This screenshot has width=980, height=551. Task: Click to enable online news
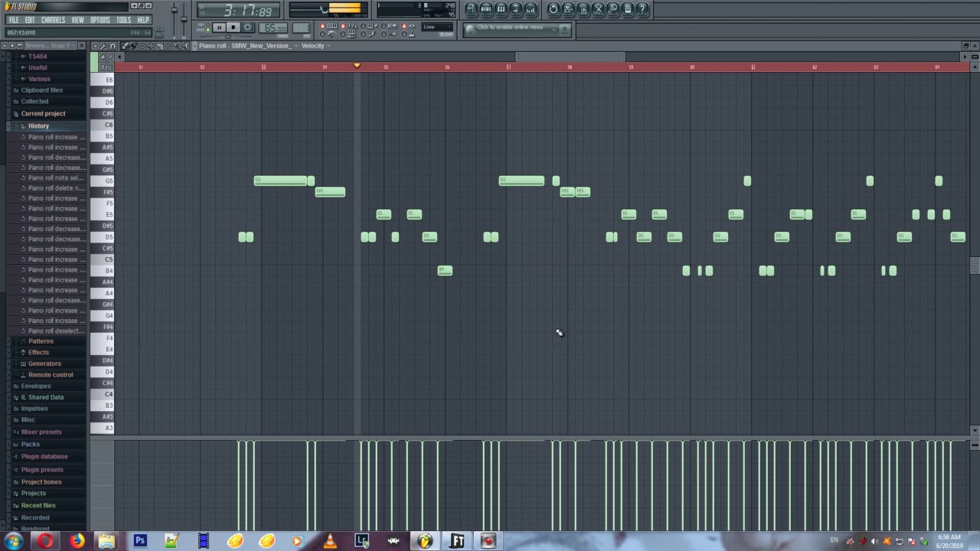tap(510, 28)
